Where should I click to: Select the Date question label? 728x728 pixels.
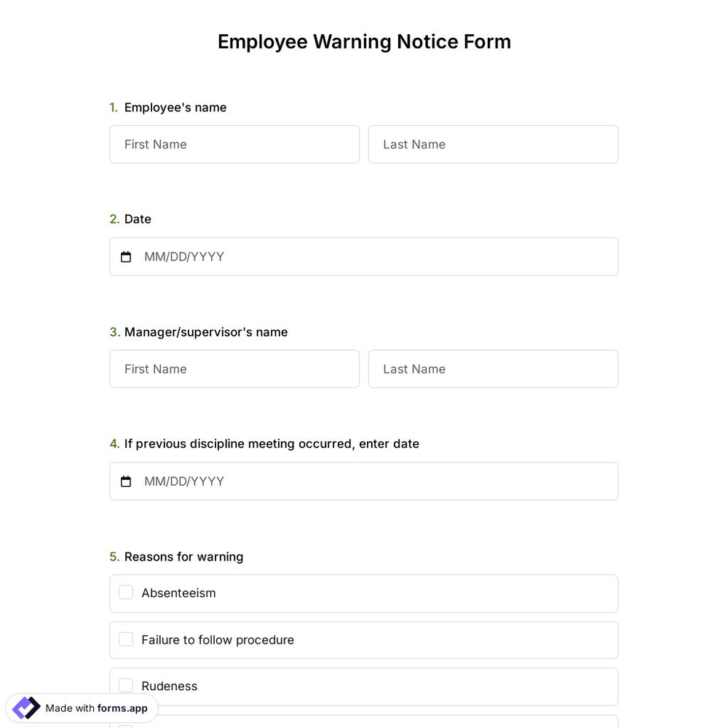pos(138,218)
